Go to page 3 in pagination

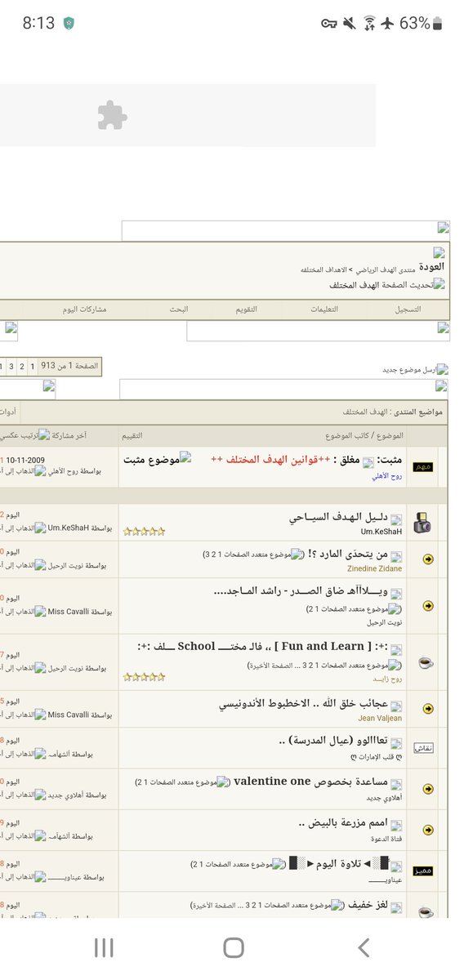11,367
